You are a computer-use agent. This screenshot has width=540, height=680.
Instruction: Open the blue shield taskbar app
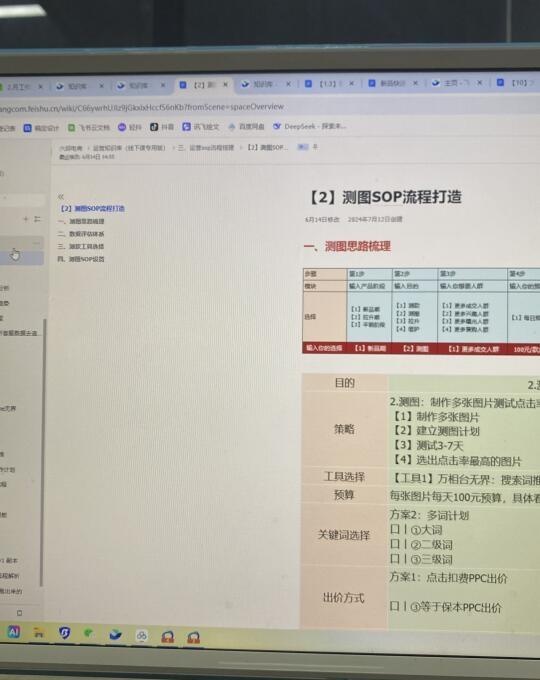(x=65, y=633)
